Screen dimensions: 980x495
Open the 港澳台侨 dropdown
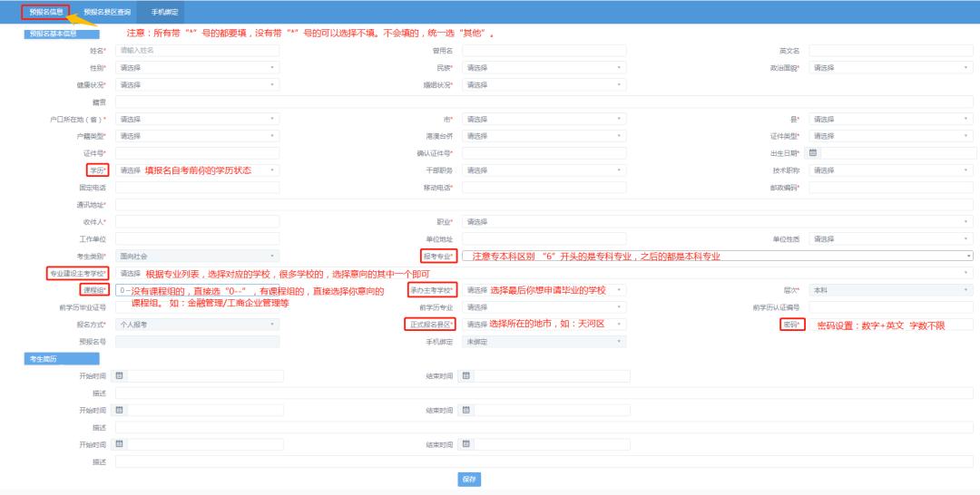(x=544, y=136)
